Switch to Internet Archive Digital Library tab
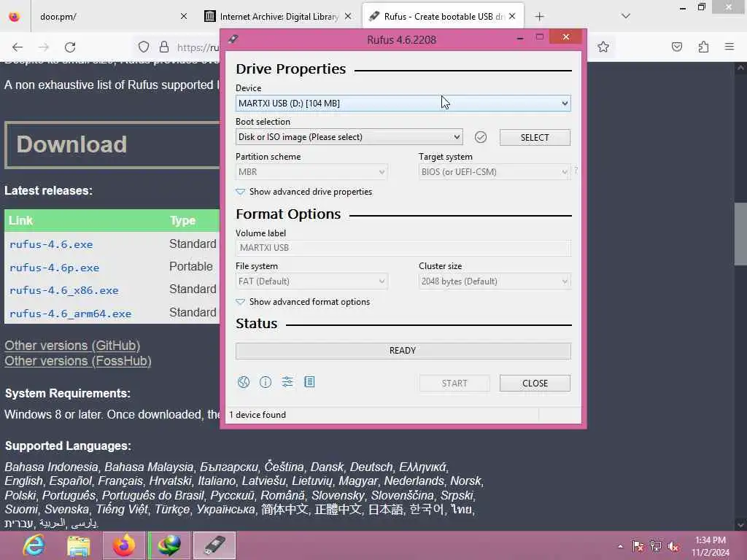This screenshot has width=747, height=560. coord(279,17)
